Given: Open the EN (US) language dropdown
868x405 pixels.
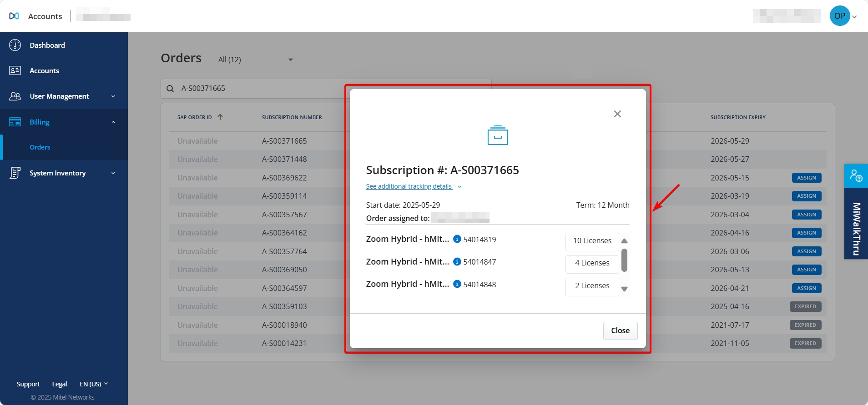Looking at the screenshot, I should [94, 384].
